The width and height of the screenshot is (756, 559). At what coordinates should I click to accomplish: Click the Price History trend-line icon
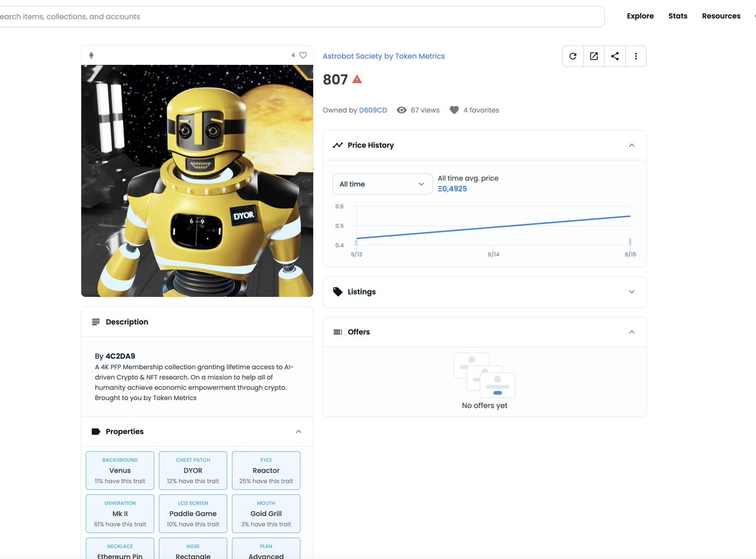338,145
